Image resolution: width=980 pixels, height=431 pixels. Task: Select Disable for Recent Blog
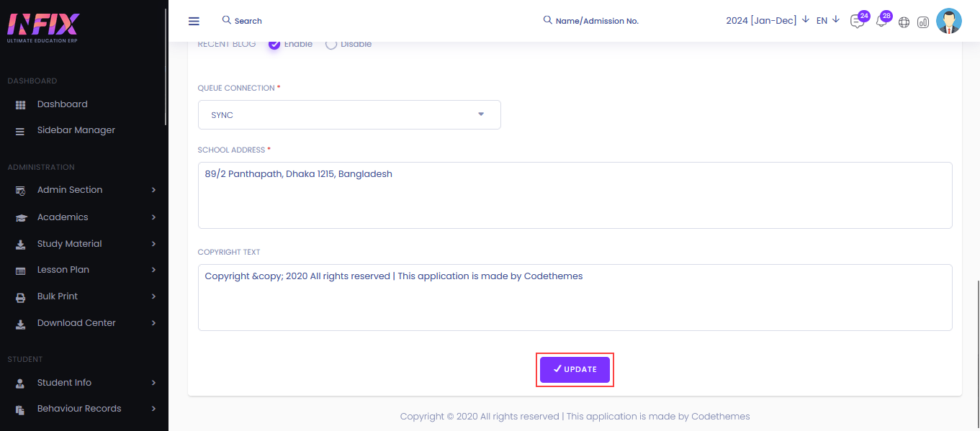[331, 44]
